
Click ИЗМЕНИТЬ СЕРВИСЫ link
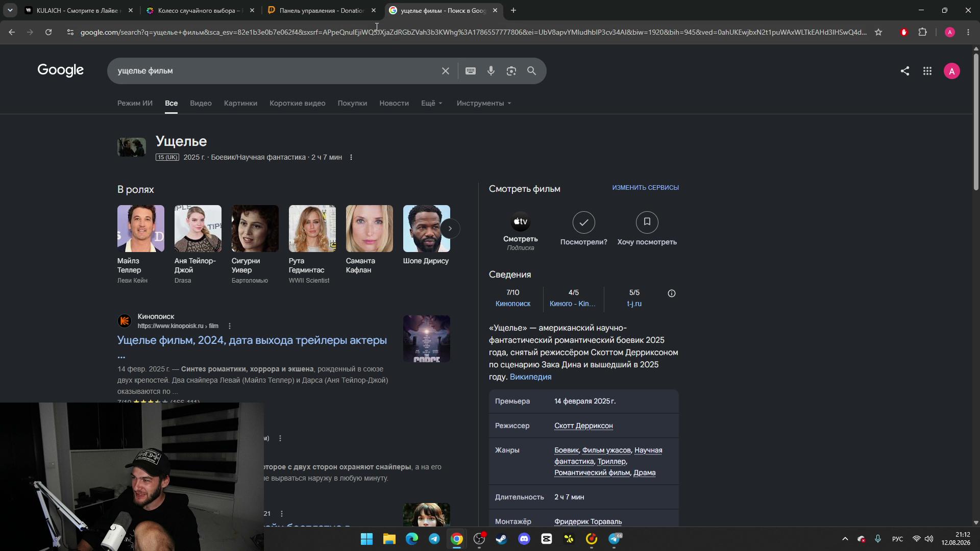(646, 188)
